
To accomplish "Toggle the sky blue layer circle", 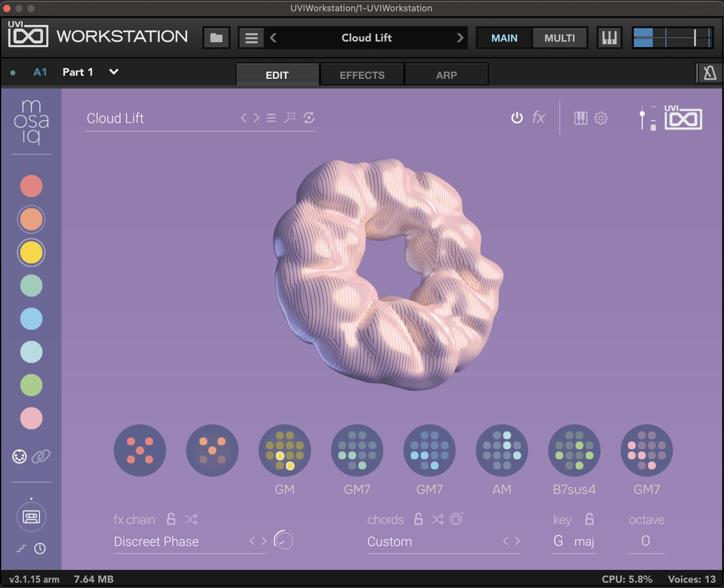I will (x=31, y=318).
